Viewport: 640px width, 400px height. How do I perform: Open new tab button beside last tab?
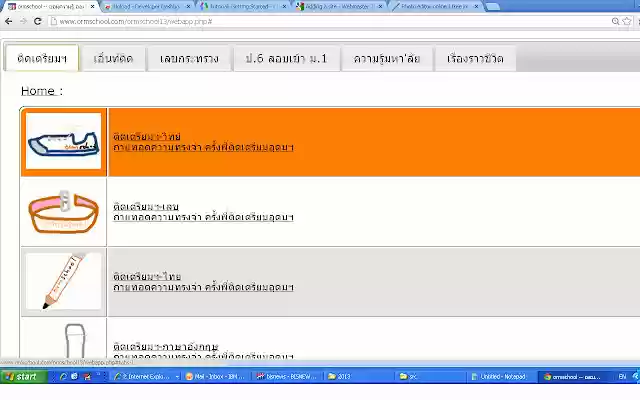pyautogui.click(x=493, y=6)
